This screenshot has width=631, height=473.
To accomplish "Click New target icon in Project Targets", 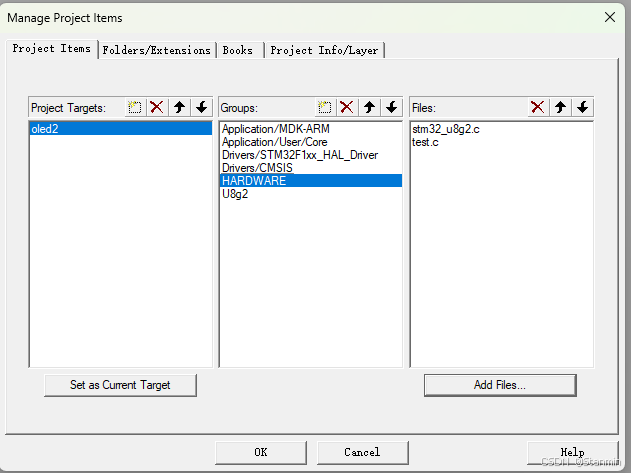I will (x=135, y=107).
